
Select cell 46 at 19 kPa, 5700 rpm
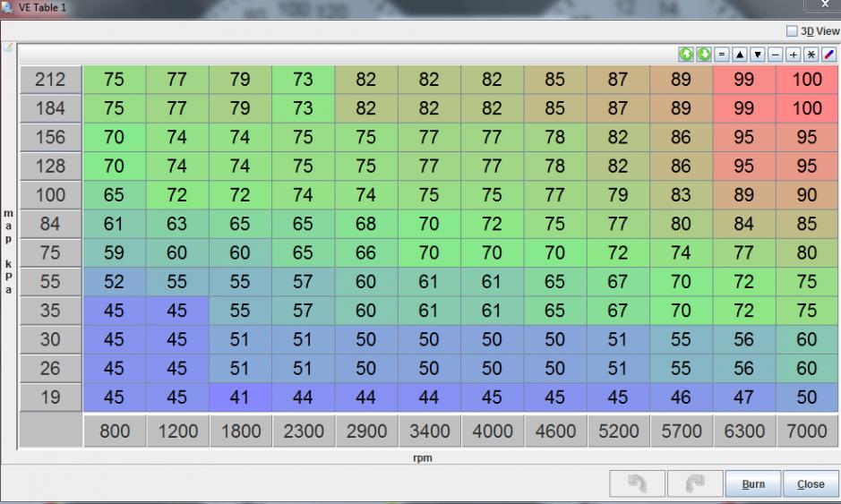pyautogui.click(x=682, y=397)
